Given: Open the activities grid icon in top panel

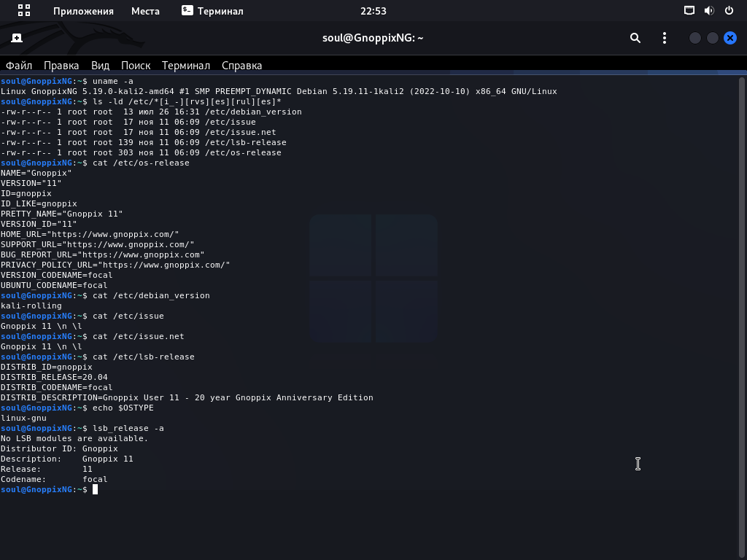Looking at the screenshot, I should click(24, 10).
